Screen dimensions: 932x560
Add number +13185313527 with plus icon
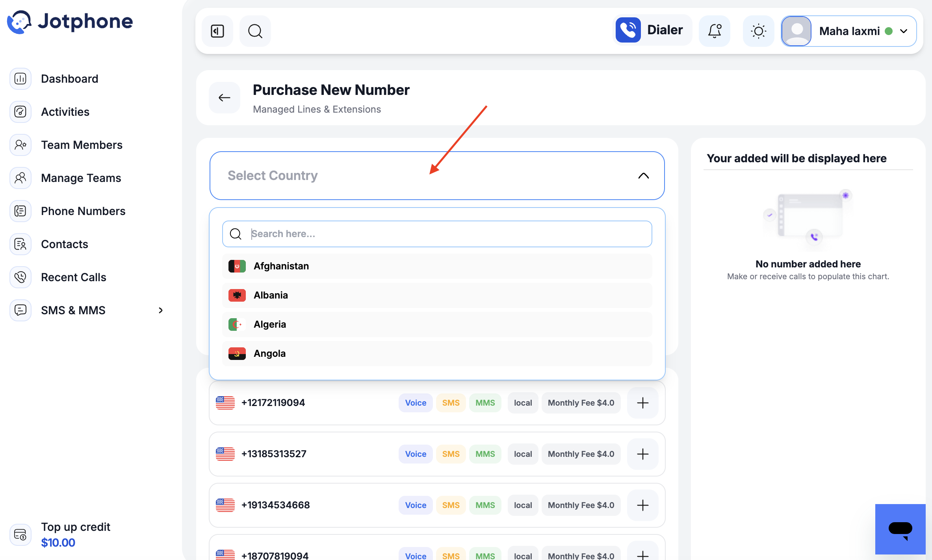coord(643,454)
